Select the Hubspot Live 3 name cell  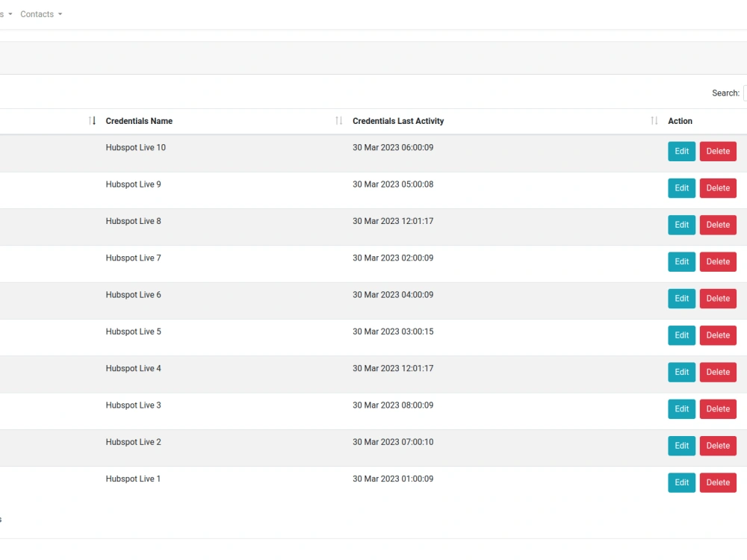[134, 405]
